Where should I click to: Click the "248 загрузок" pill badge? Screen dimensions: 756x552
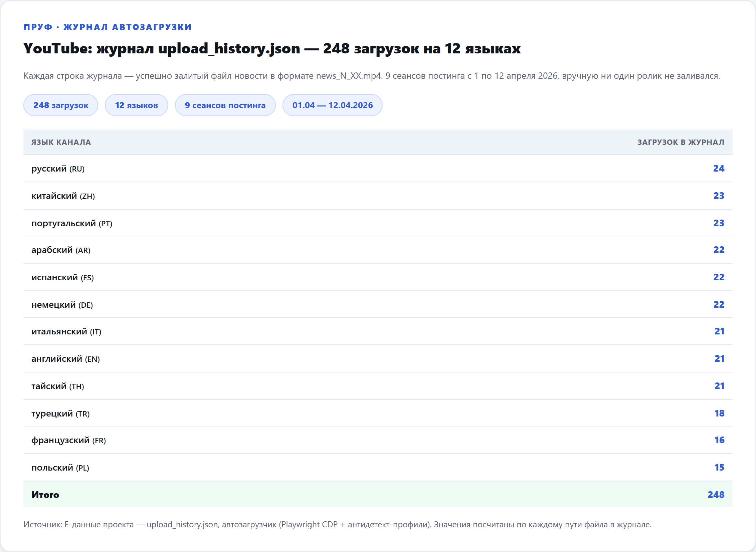[x=61, y=105]
